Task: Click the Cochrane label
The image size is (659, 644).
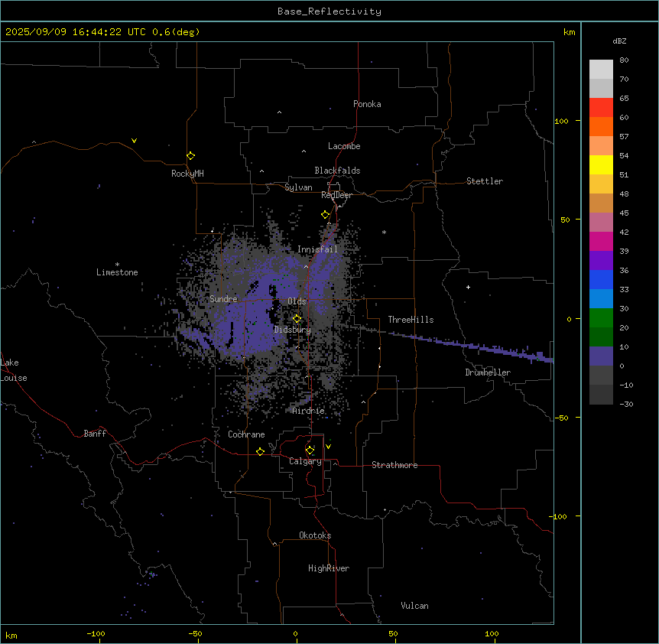Action: pyautogui.click(x=246, y=434)
